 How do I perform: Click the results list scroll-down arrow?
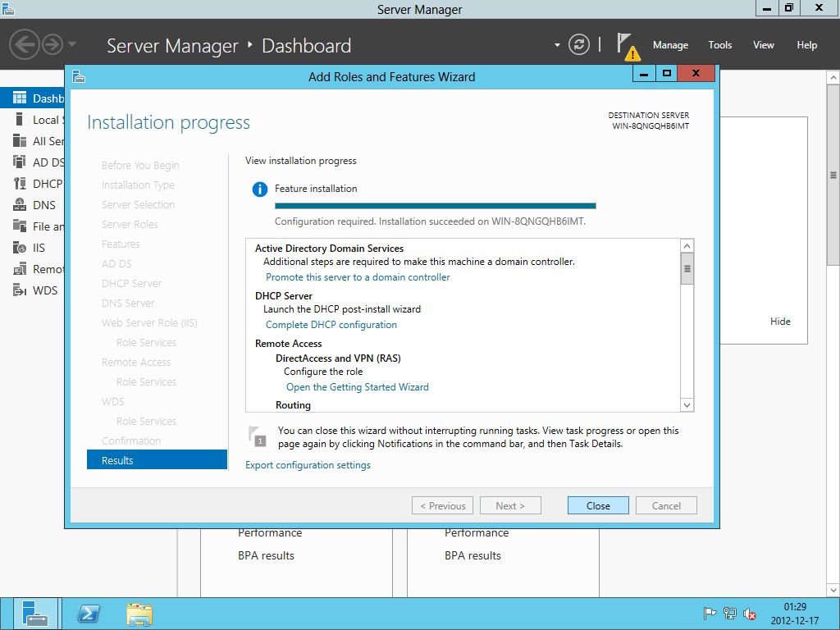[687, 405]
